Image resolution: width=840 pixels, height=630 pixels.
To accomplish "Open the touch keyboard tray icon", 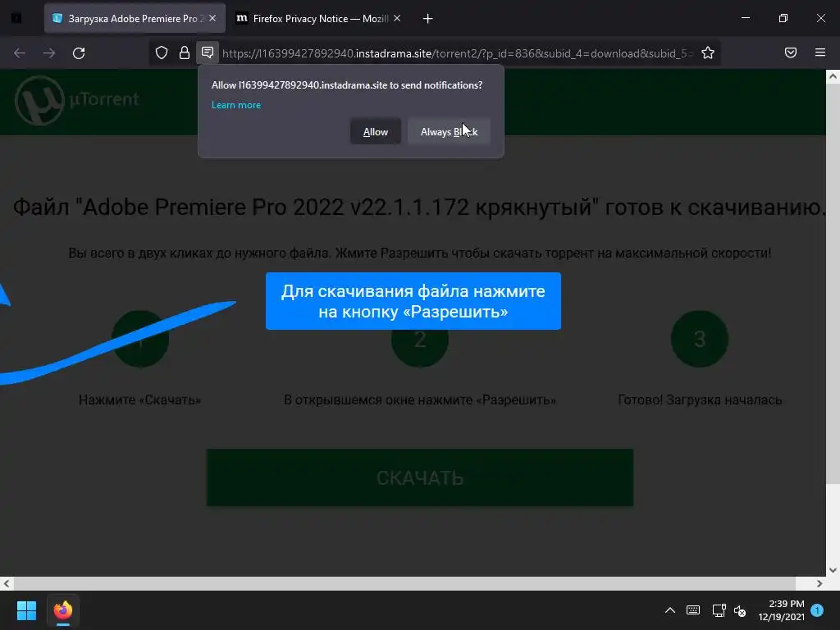I will 692,610.
